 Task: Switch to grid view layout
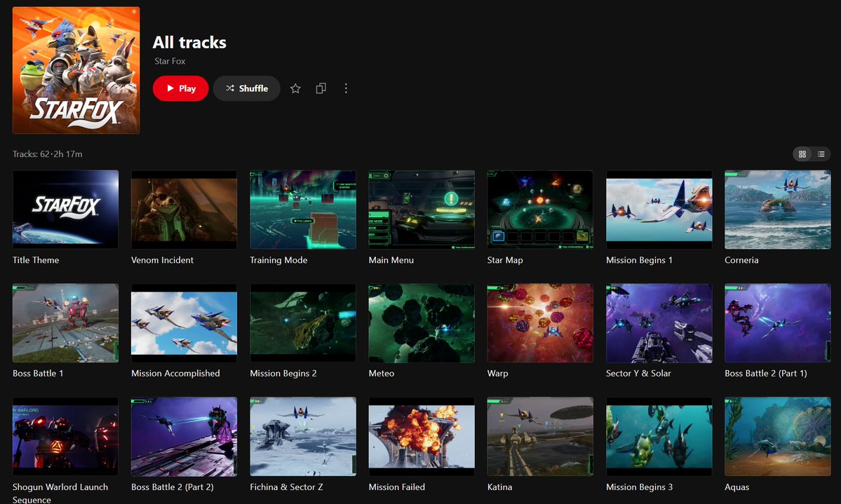[x=802, y=154]
